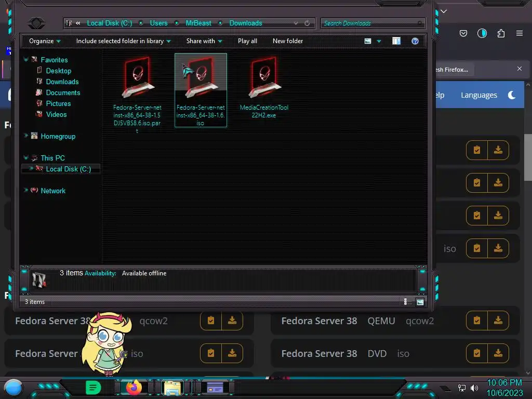Image resolution: width=532 pixels, height=399 pixels.
Task: Navigate to MrBeast breadcrumb
Action: pyautogui.click(x=198, y=23)
